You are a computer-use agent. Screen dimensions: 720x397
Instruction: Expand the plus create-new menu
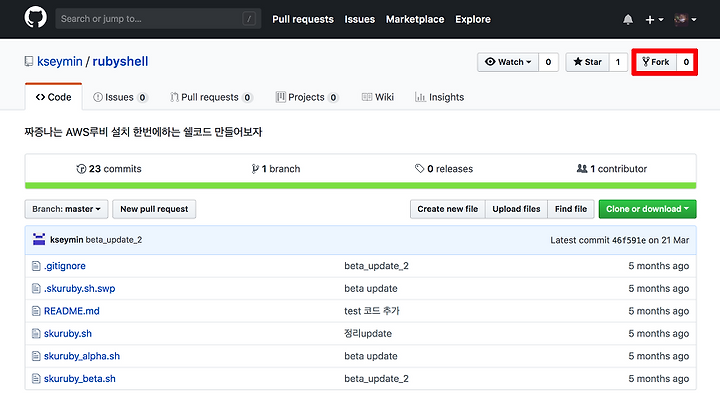pos(654,20)
